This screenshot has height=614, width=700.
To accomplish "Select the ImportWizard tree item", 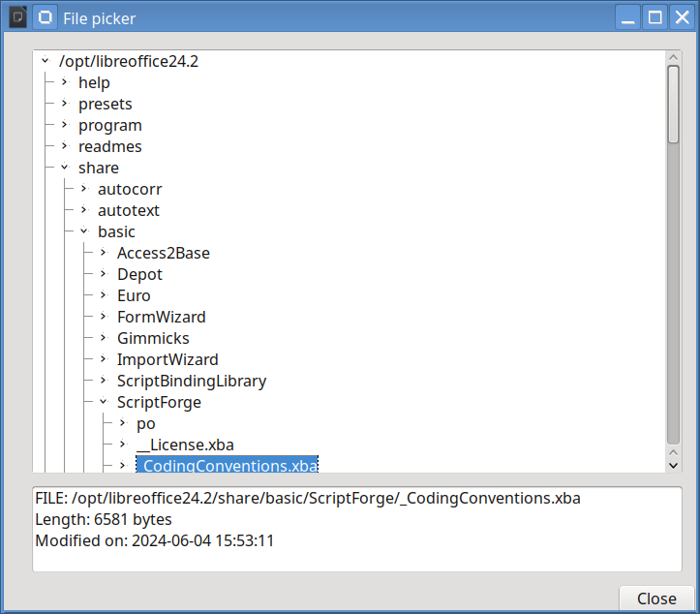I will click(x=167, y=359).
